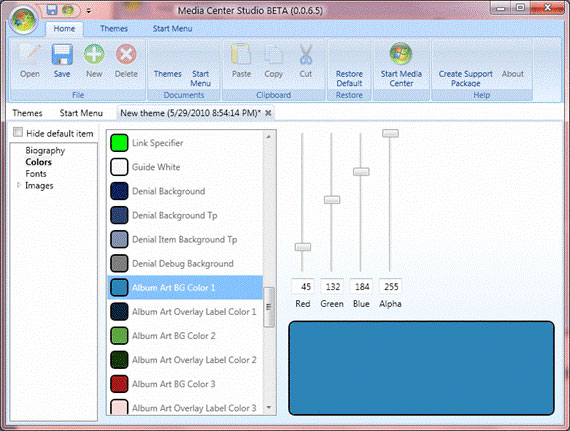
Task: Close the New theme document tab
Action: [x=268, y=113]
